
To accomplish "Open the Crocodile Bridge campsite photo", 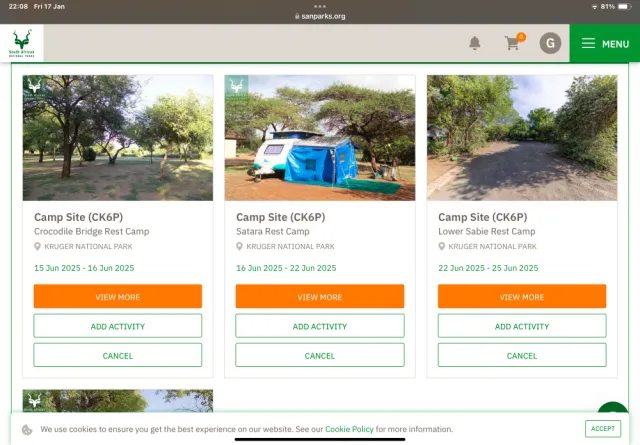I will coord(118,138).
